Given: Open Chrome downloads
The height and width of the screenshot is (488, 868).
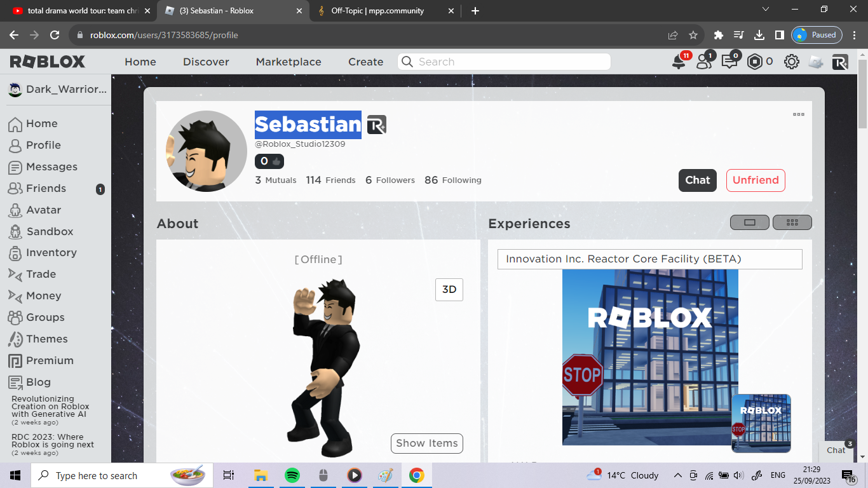Looking at the screenshot, I should coord(759,35).
